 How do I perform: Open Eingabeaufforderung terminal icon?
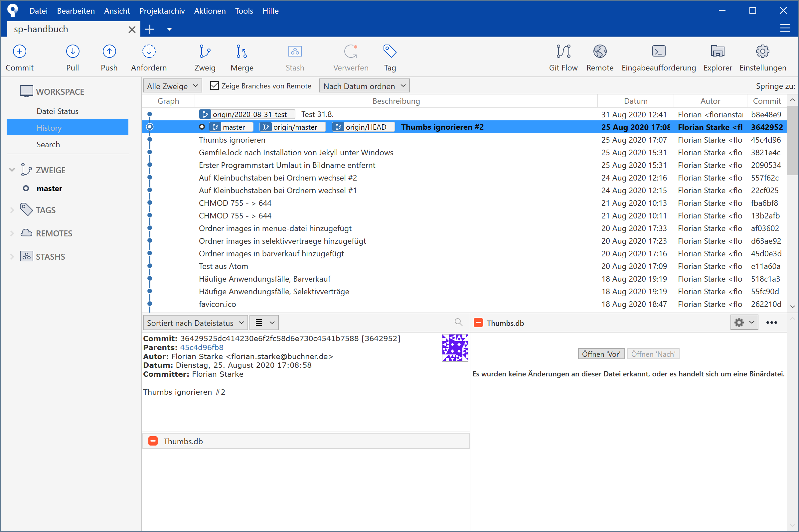(659, 52)
